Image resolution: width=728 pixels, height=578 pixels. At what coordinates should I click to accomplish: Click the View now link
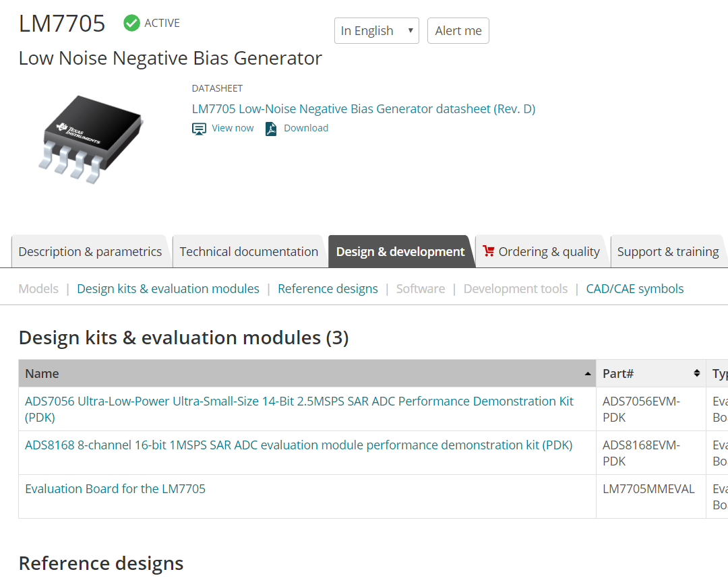[x=233, y=128]
